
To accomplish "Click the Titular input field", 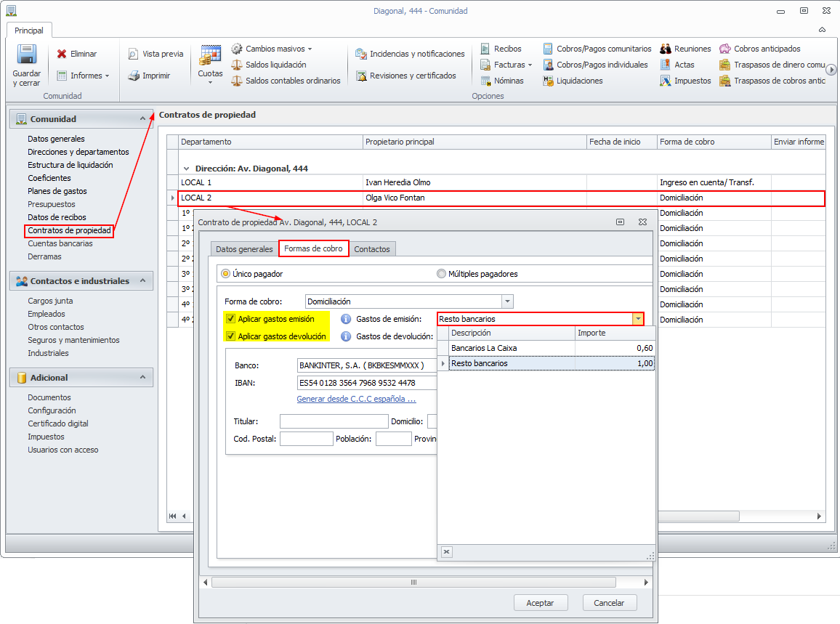I will coord(334,421).
